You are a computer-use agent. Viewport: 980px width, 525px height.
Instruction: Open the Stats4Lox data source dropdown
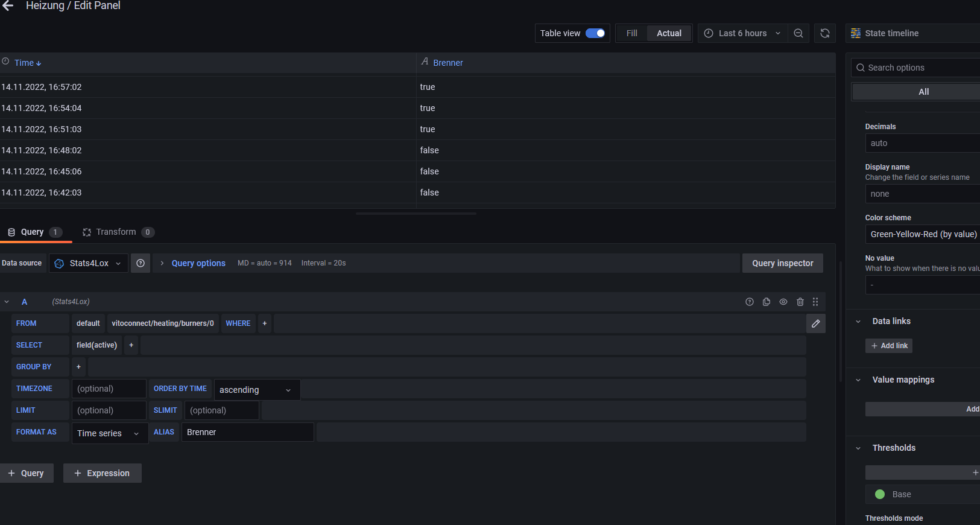point(89,263)
